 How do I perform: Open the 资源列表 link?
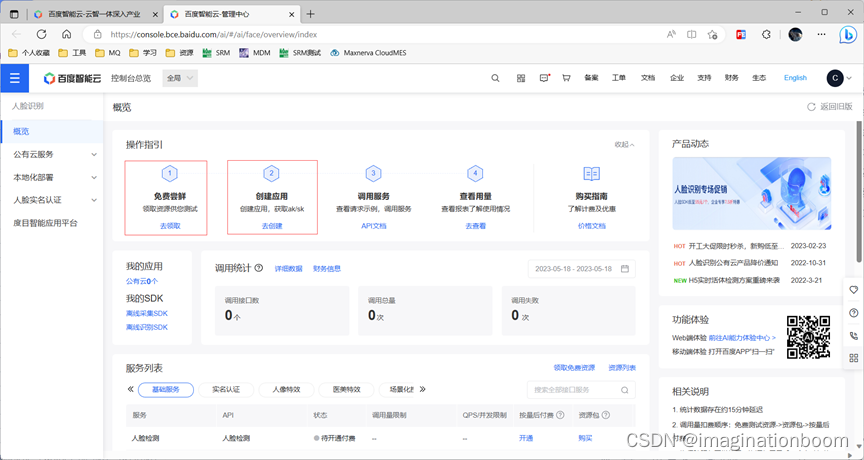tap(622, 368)
